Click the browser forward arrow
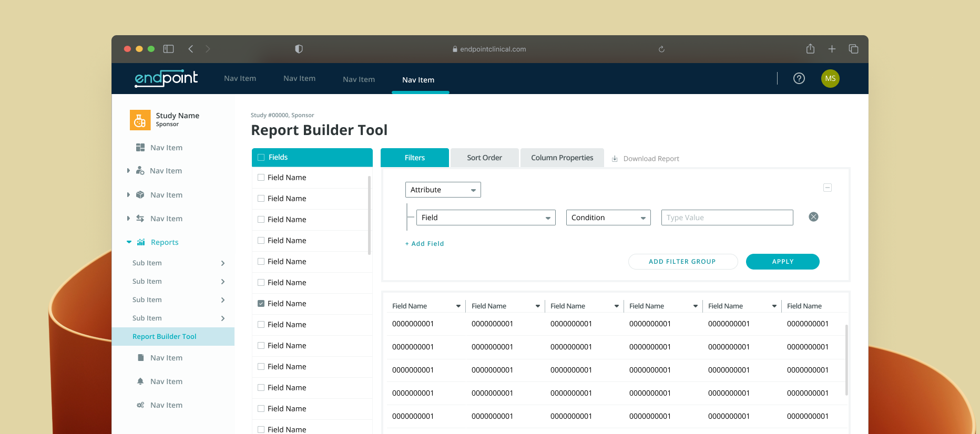 tap(208, 49)
